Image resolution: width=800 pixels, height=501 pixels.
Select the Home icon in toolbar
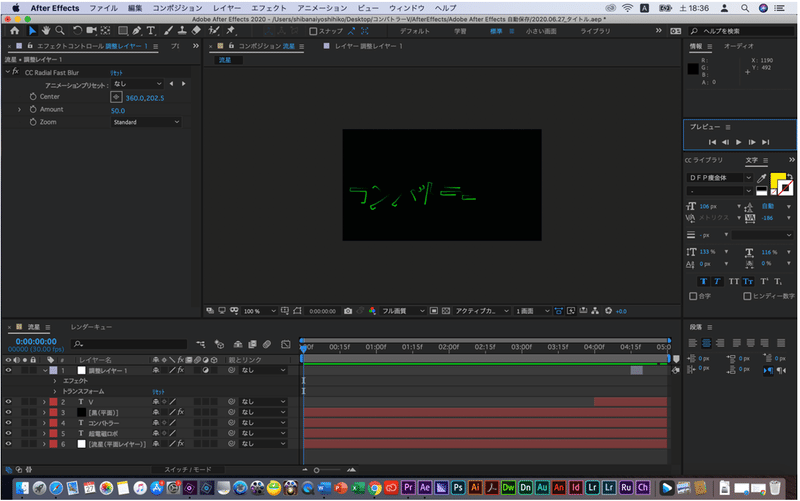click(14, 31)
